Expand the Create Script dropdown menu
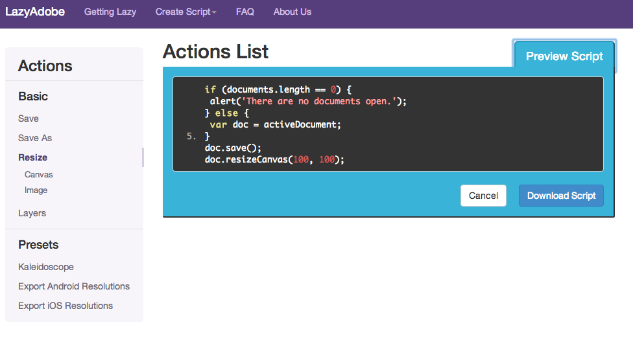Viewport: 633px width, 364px height. (x=185, y=12)
